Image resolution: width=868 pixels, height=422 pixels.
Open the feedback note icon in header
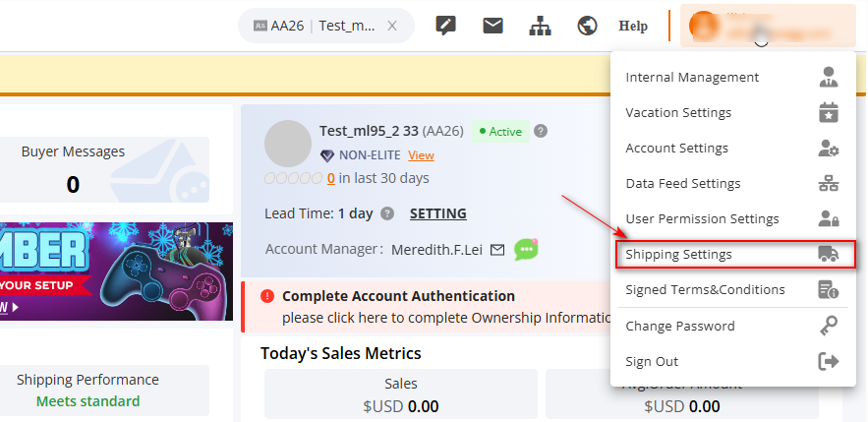[x=445, y=26]
